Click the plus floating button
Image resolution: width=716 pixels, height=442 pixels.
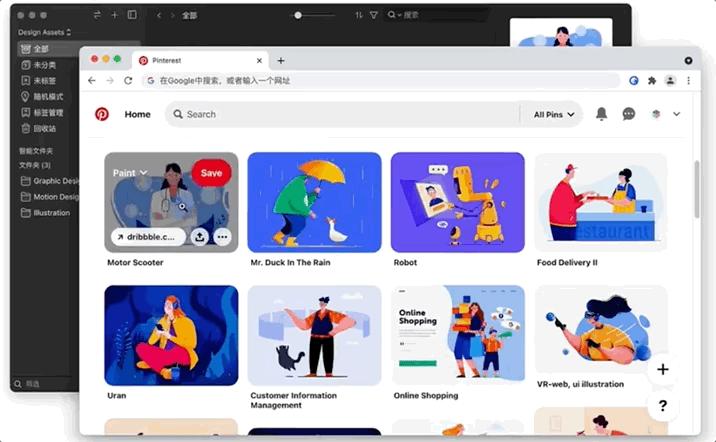tap(663, 369)
